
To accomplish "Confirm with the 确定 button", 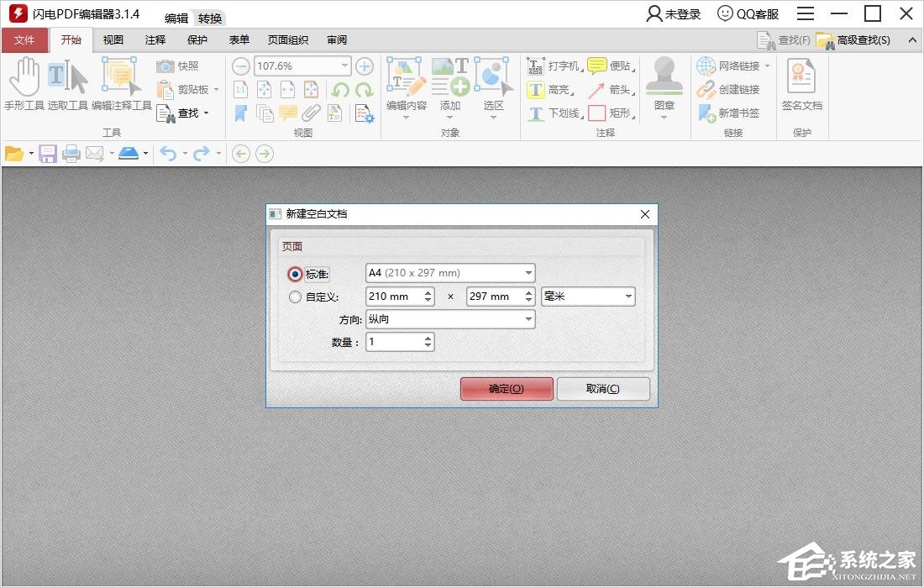I will tap(506, 388).
